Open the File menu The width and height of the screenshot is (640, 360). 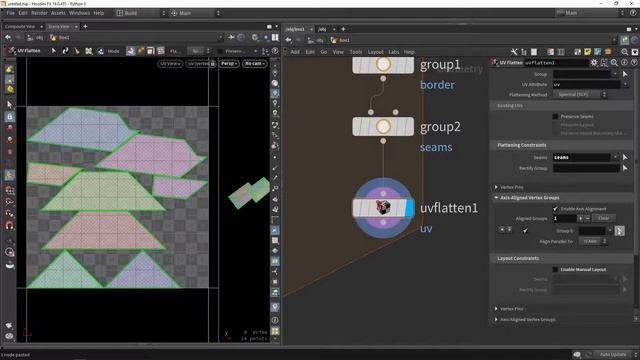[10, 13]
